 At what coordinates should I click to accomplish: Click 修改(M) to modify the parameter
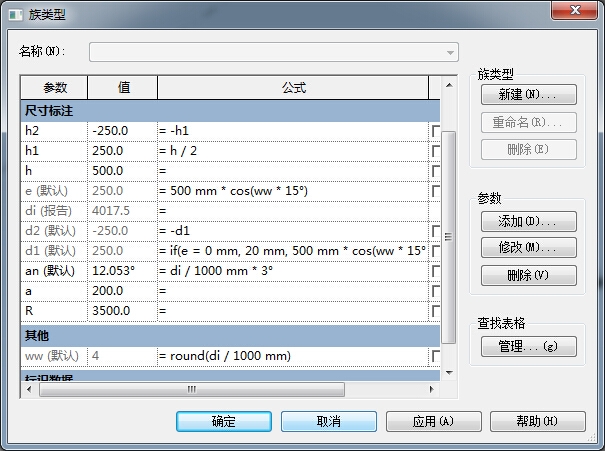point(528,247)
